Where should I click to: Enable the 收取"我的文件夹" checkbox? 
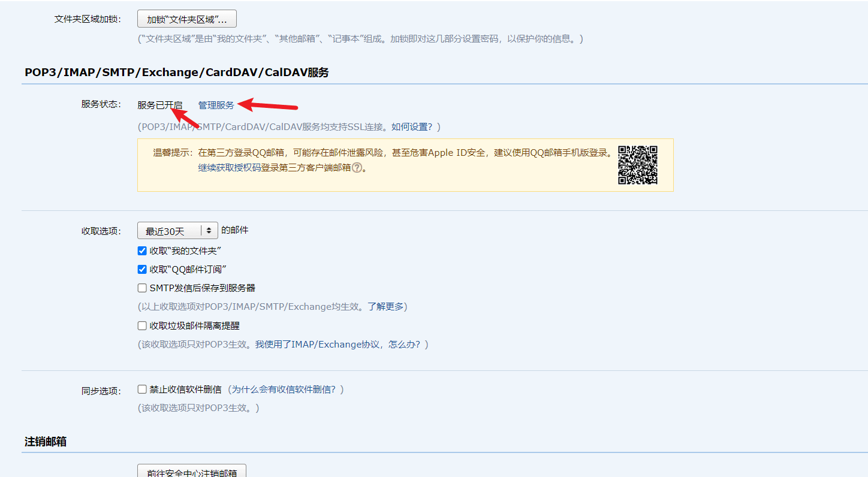[x=142, y=250]
